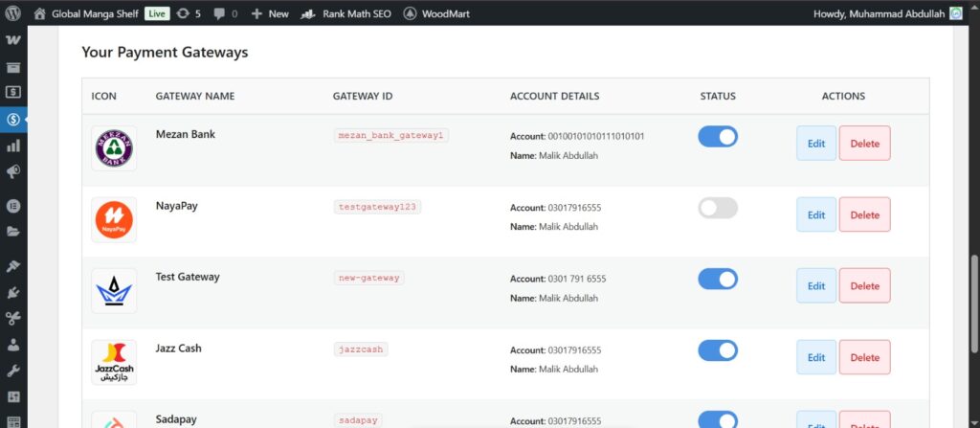
Task: Click the Test Gateway crown logo
Action: pyautogui.click(x=114, y=291)
